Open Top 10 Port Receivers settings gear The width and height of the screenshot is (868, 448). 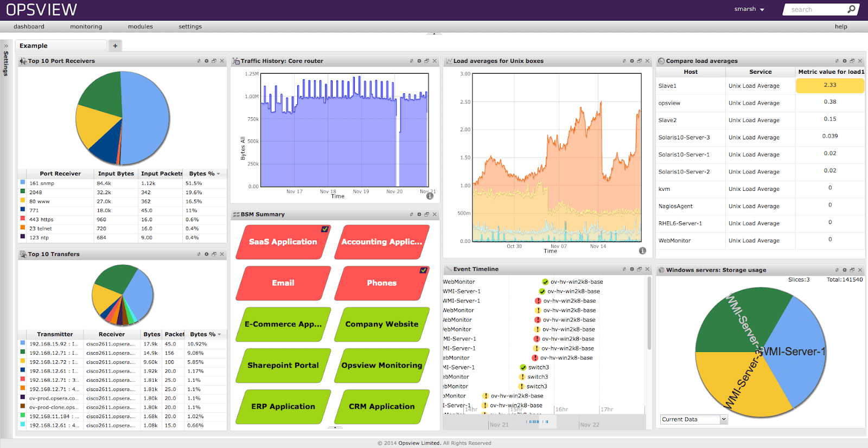point(206,61)
